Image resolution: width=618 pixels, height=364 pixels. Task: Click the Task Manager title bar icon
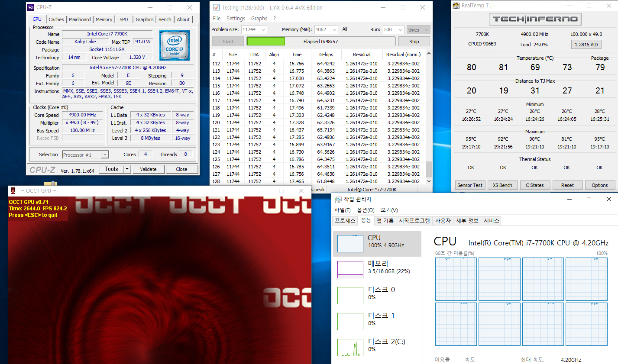click(x=338, y=199)
